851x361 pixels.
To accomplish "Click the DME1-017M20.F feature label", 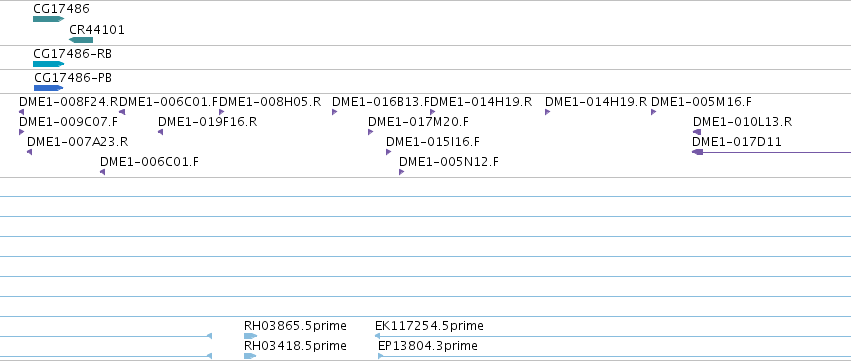I will (x=418, y=122).
